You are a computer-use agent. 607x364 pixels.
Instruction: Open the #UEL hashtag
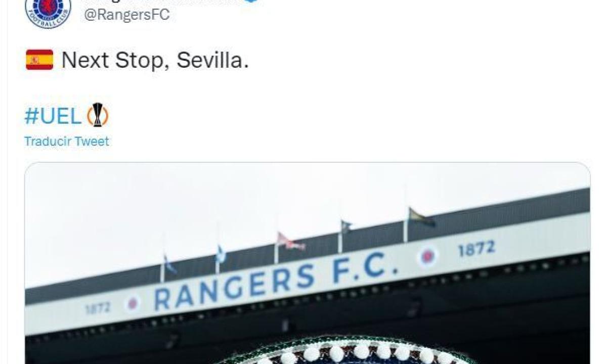[x=53, y=117]
